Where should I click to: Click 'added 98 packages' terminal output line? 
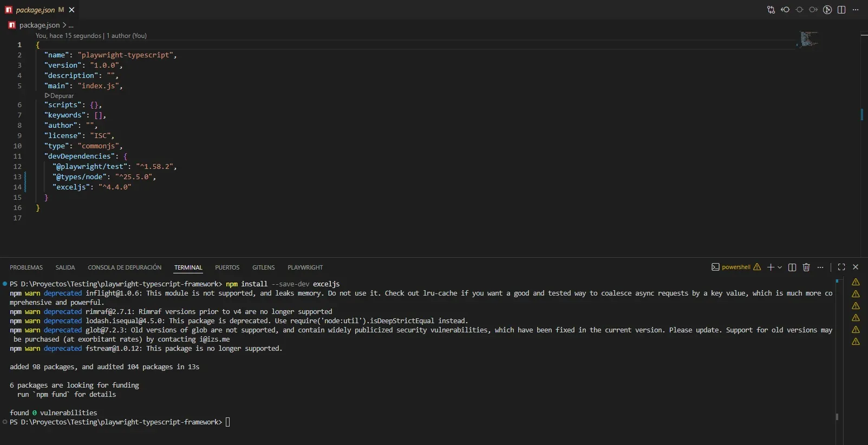point(105,367)
